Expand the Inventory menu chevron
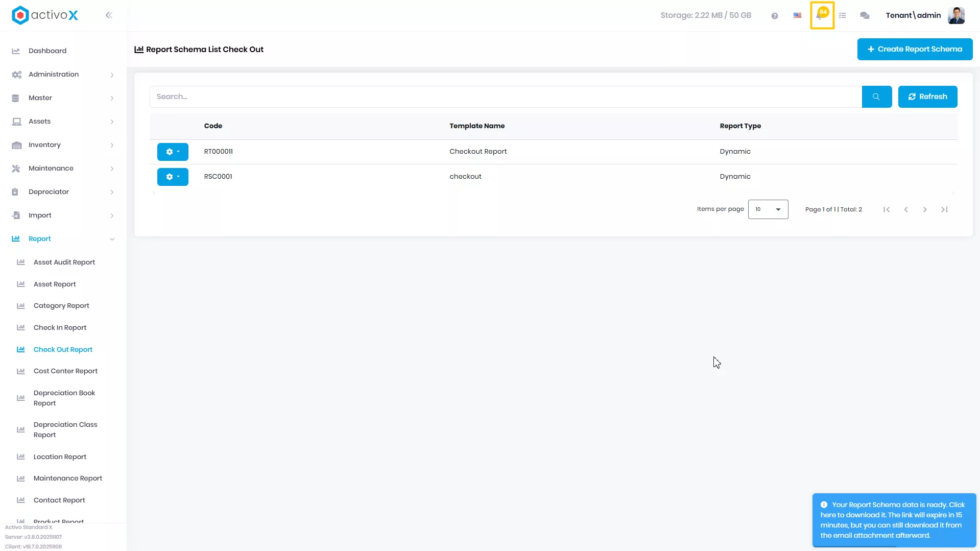The height and width of the screenshot is (551, 980). coord(112,146)
